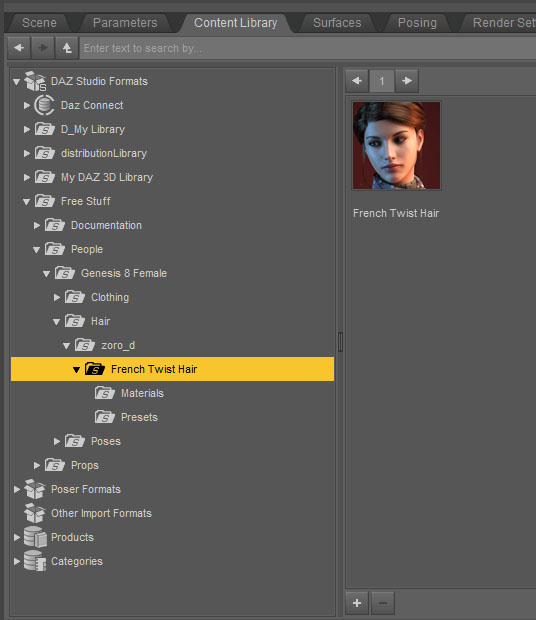Open the Posing tab
536x620 pixels.
pyautogui.click(x=417, y=23)
